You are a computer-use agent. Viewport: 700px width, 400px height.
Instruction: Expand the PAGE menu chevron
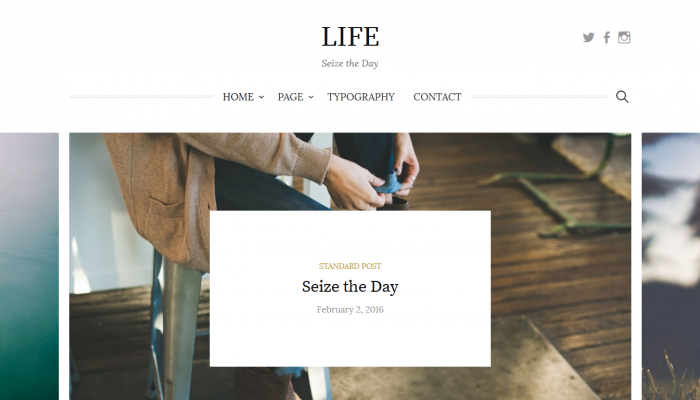pyautogui.click(x=311, y=97)
